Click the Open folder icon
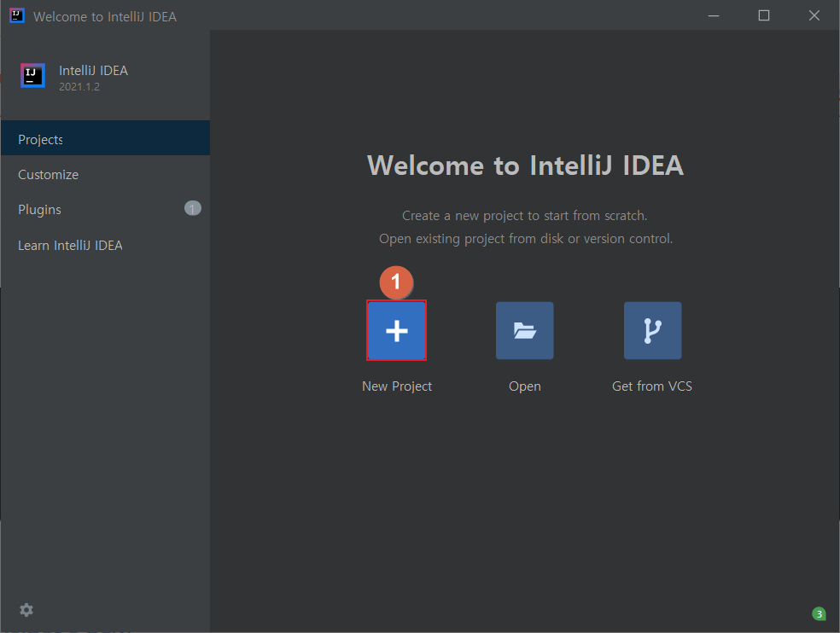Image resolution: width=840 pixels, height=633 pixels. 524,330
